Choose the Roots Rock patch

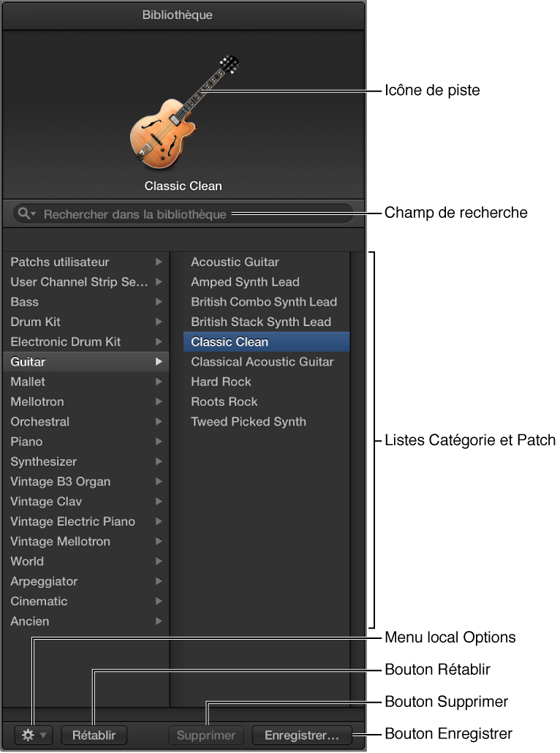(224, 401)
